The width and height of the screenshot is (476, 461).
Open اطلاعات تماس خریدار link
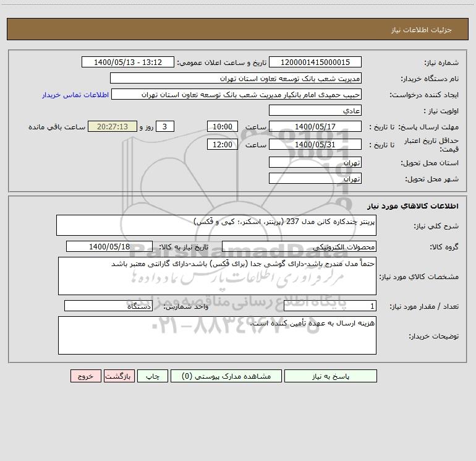pos(75,95)
